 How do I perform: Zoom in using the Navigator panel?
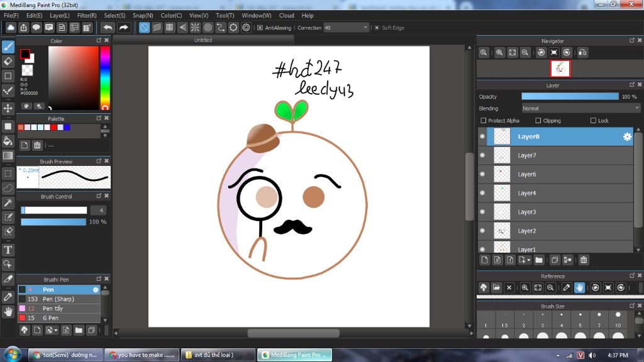[499, 53]
